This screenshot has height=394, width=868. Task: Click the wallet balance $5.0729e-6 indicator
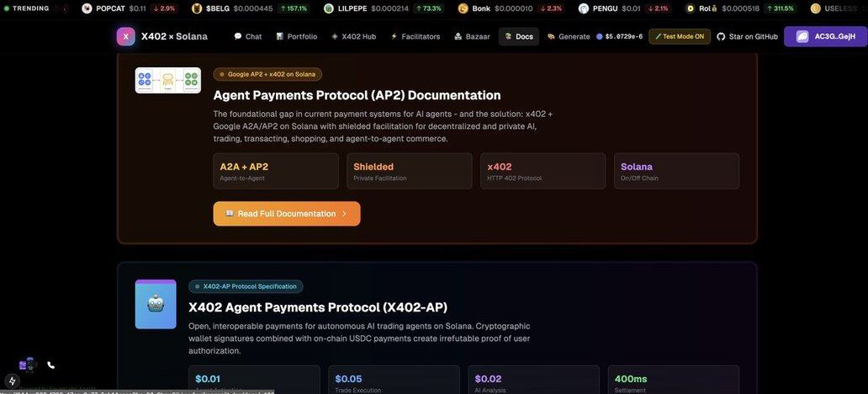(x=619, y=36)
